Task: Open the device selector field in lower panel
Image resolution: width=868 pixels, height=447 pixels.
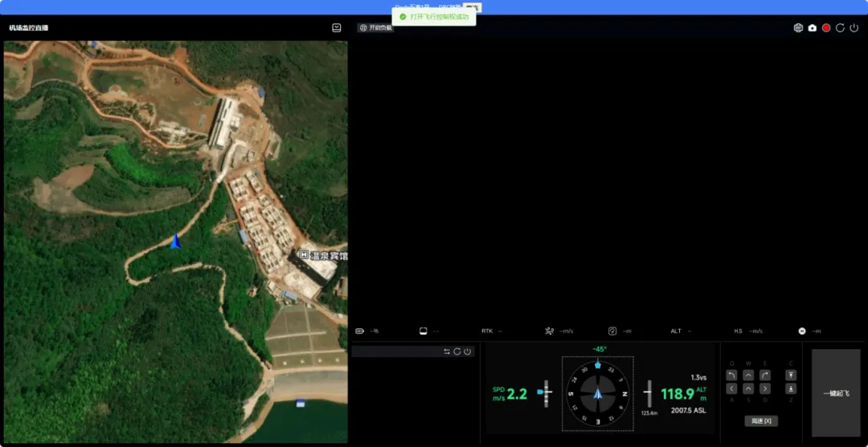Action: [395, 351]
